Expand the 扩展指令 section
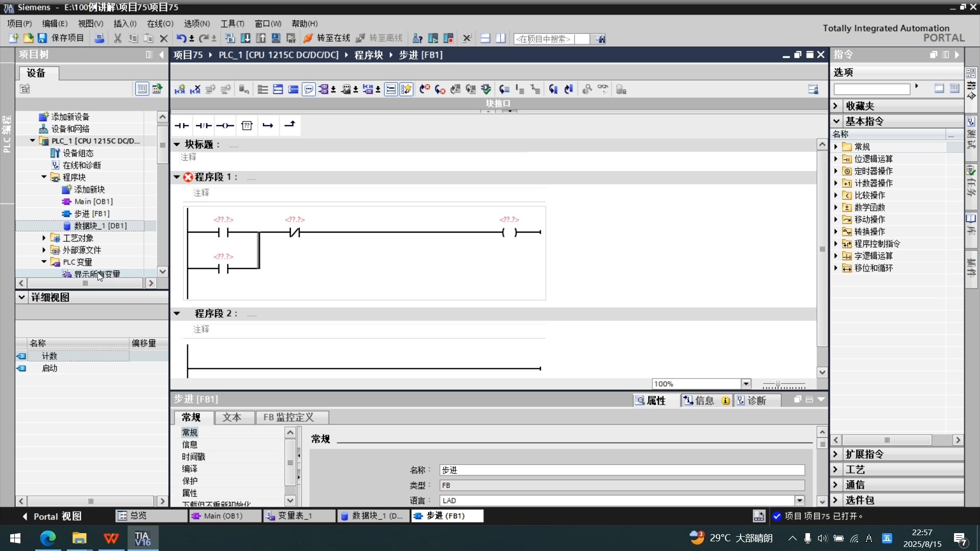Screen dimensions: 980x551 click(836, 454)
